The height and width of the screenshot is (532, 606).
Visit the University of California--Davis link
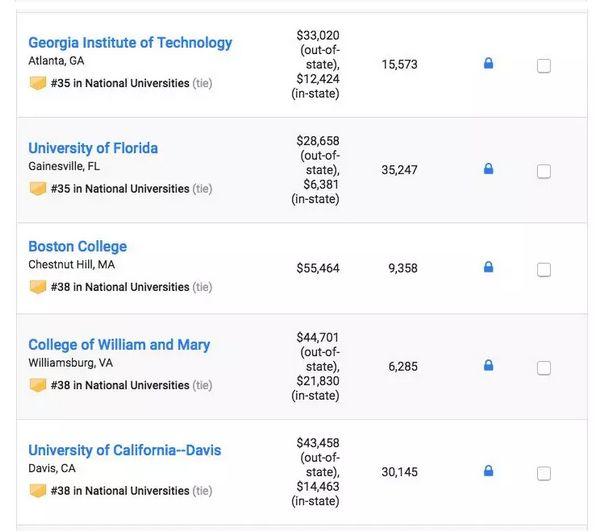(x=124, y=450)
